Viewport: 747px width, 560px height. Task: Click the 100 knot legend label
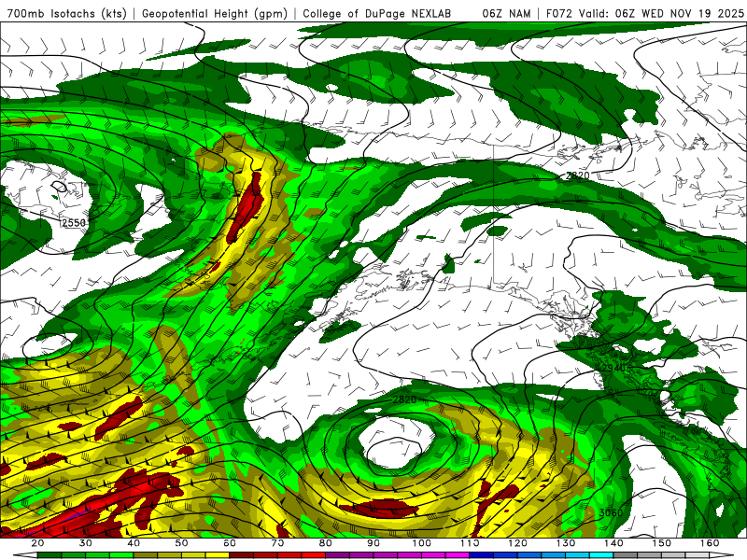[422, 543]
